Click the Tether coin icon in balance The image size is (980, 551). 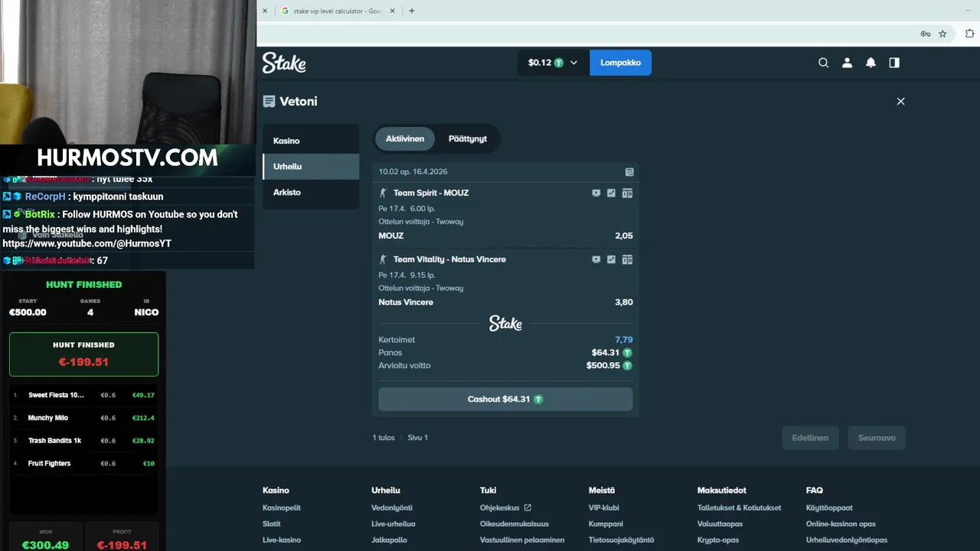coord(559,63)
